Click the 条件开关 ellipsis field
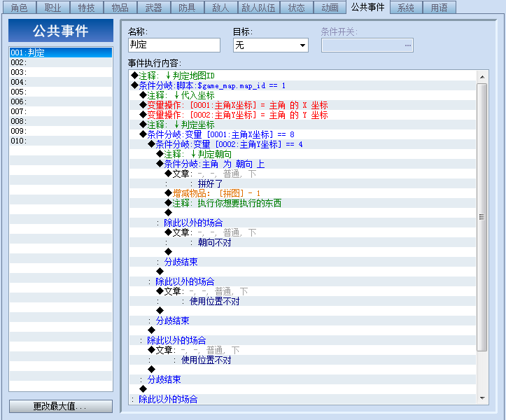 367,45
